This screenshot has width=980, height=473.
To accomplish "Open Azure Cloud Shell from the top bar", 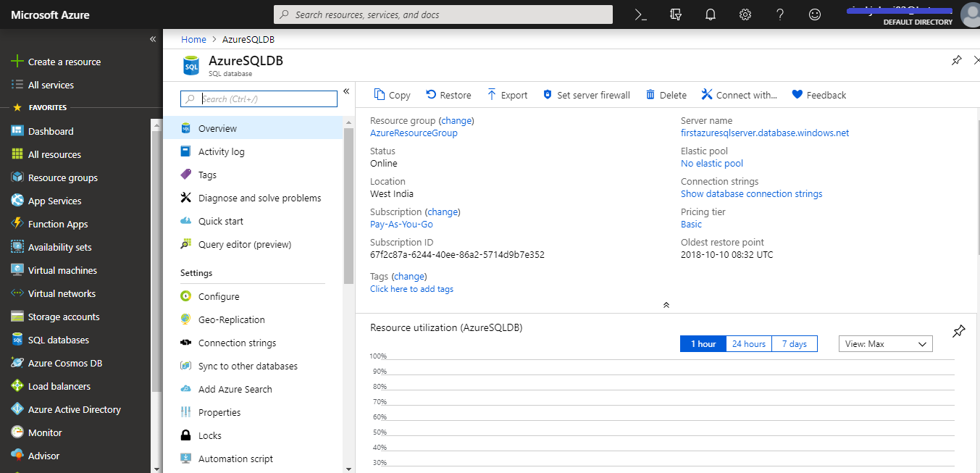I will coord(640,14).
